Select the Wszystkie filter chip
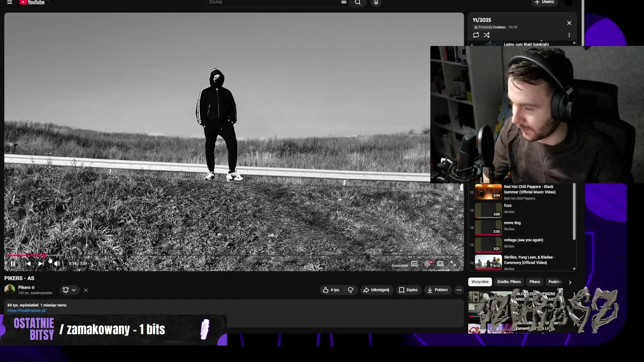This screenshot has height=362, width=644. [x=480, y=282]
